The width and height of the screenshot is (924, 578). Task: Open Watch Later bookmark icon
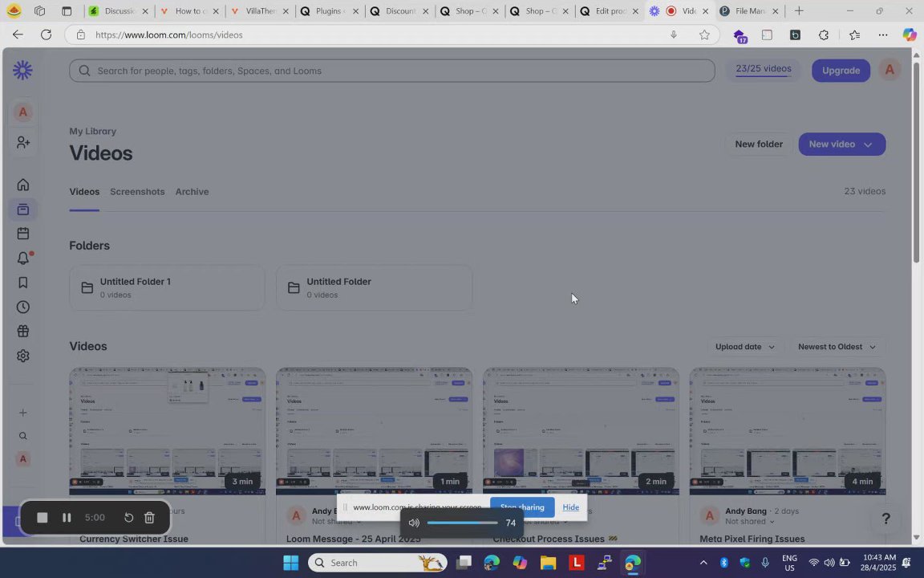23,283
